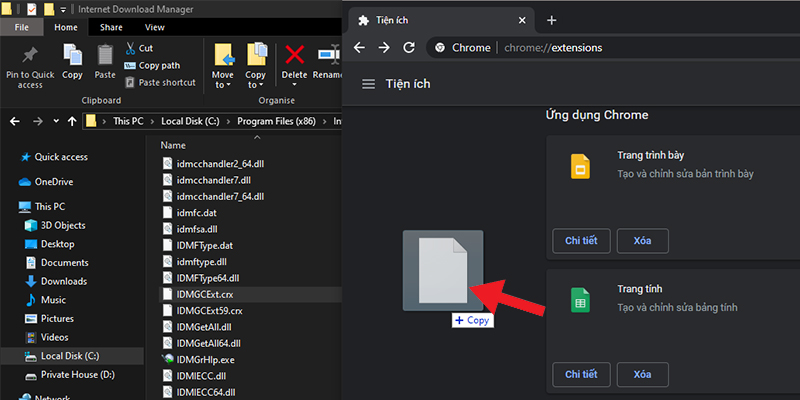Reload the Chrome extensions page
Viewport: 800px width, 400px height.
click(x=409, y=47)
